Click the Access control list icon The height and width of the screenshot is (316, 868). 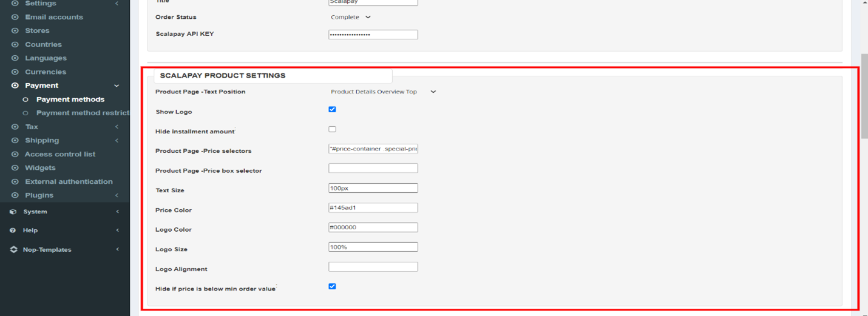[x=15, y=154]
